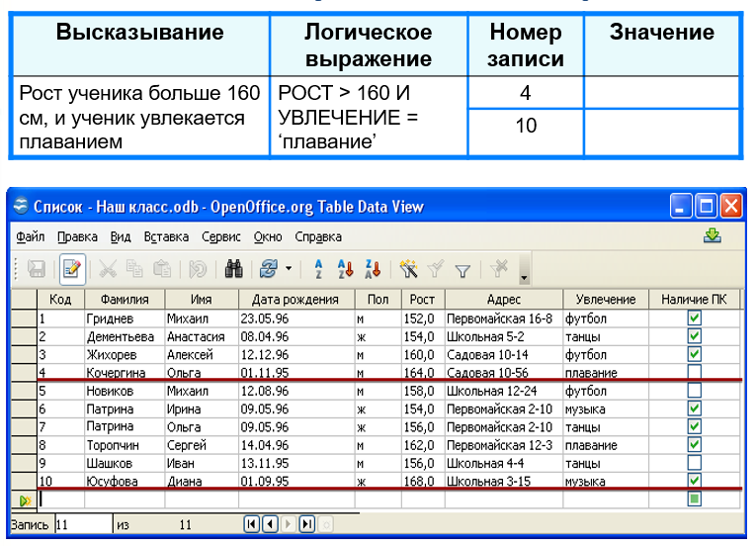
Task: Toggle Наличие ПК checkbox for Гриднев
Action: (x=694, y=318)
